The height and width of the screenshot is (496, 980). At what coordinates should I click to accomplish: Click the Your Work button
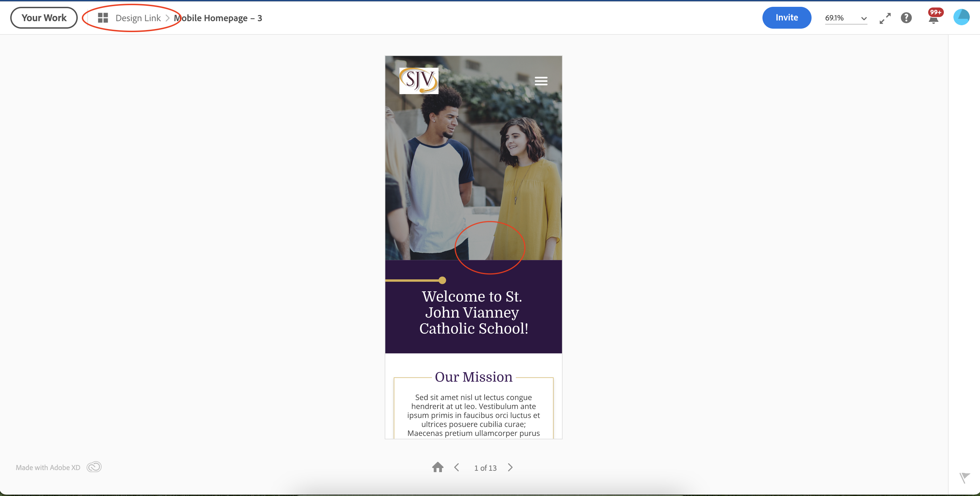[x=44, y=18]
